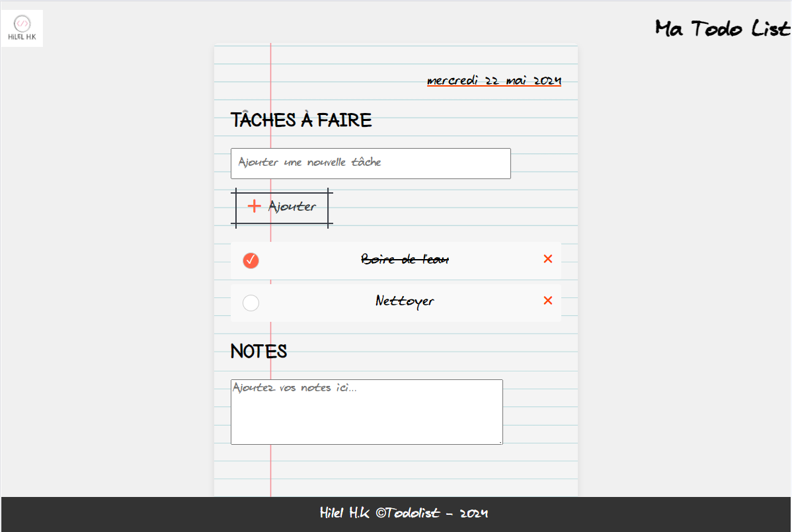Select the "TÂCHES À FAIRE" heading
Image resolution: width=792 pixels, height=532 pixels.
point(301,120)
